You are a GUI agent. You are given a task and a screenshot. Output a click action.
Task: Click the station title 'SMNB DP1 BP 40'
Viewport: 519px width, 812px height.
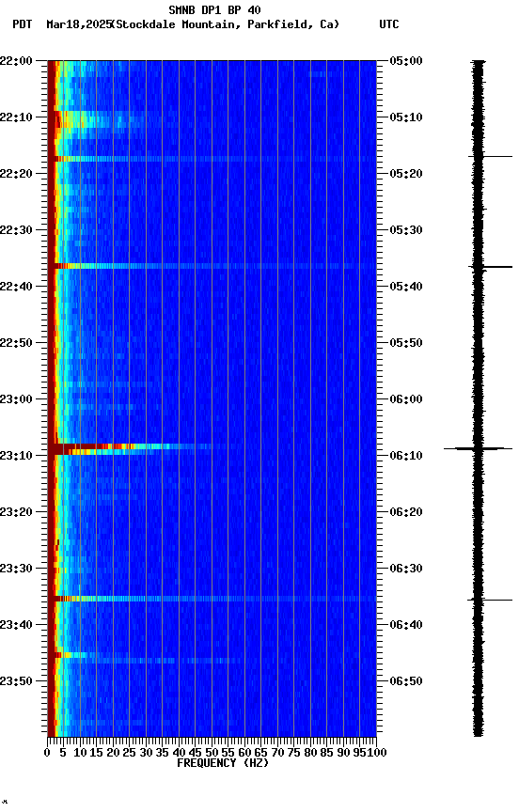214,9
